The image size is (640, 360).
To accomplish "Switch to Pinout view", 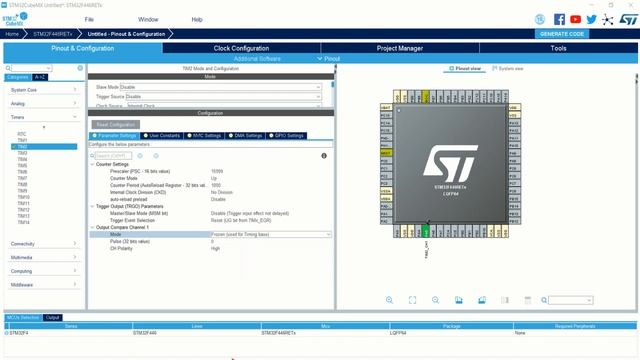I will pos(465,69).
